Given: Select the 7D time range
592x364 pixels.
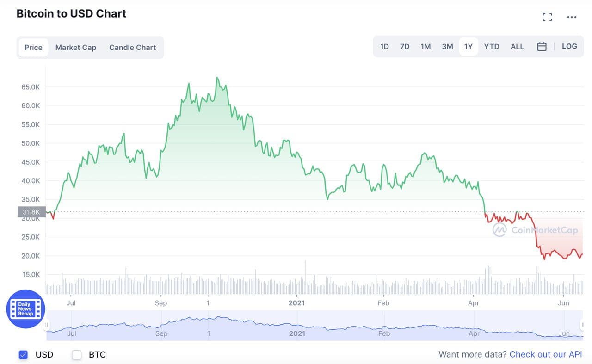Looking at the screenshot, I should [405, 47].
